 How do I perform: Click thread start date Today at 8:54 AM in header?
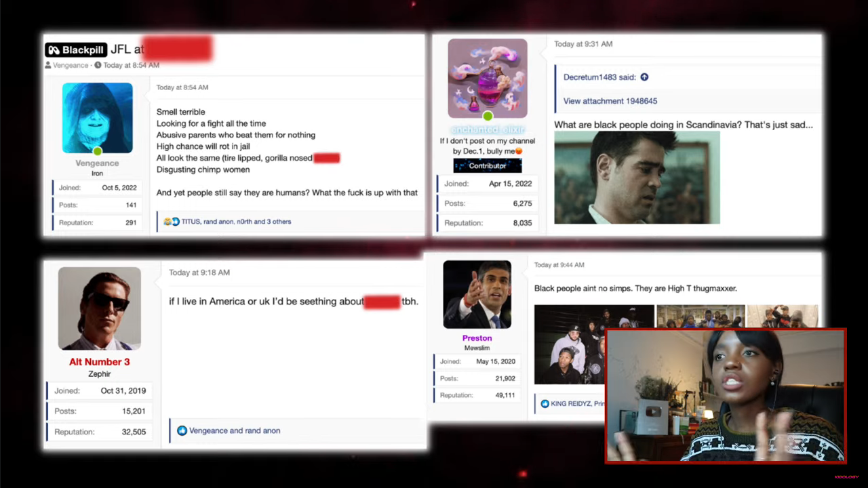point(132,65)
